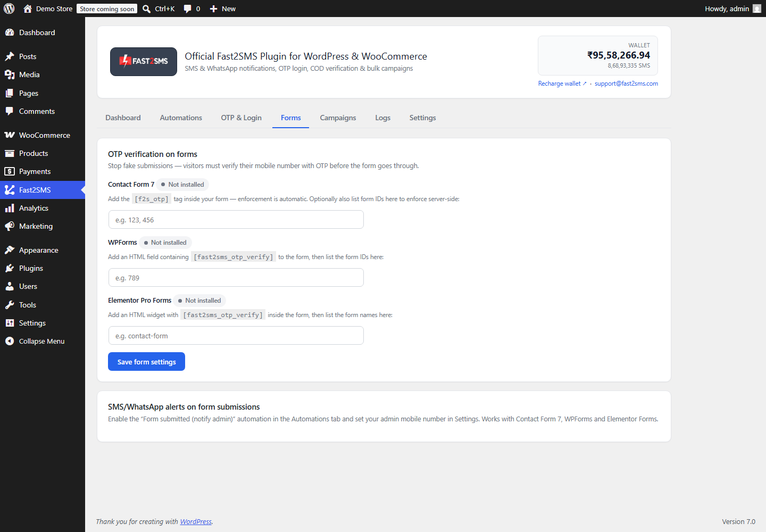Open the WooCommerce menu label
The width and height of the screenshot is (766, 532).
pos(45,135)
